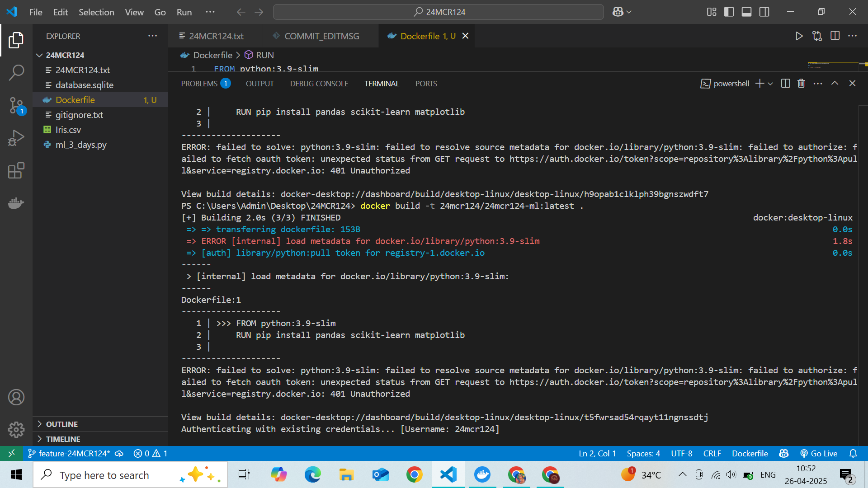This screenshot has height=488, width=868.
Task: Split the editor right
Action: pos(835,36)
